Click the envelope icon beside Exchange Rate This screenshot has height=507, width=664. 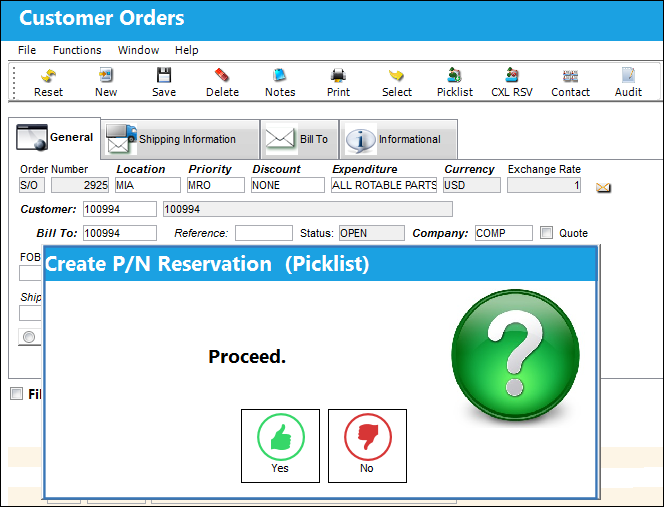(603, 187)
